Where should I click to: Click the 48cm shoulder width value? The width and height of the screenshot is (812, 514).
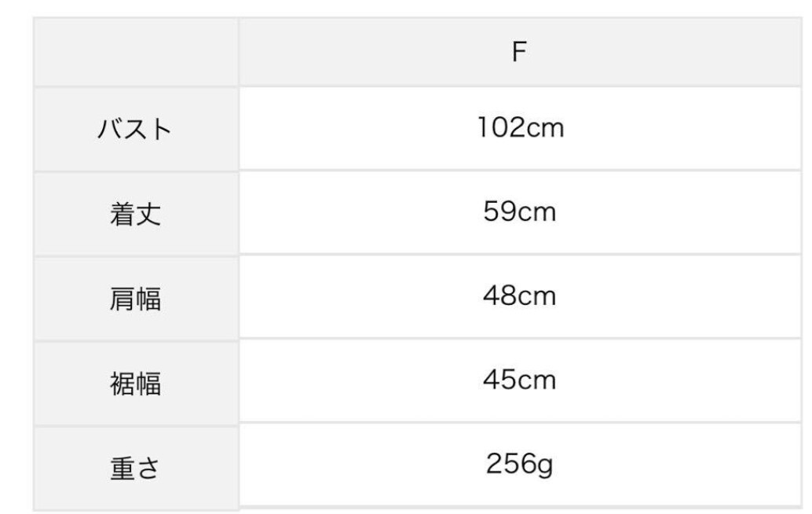click(518, 296)
